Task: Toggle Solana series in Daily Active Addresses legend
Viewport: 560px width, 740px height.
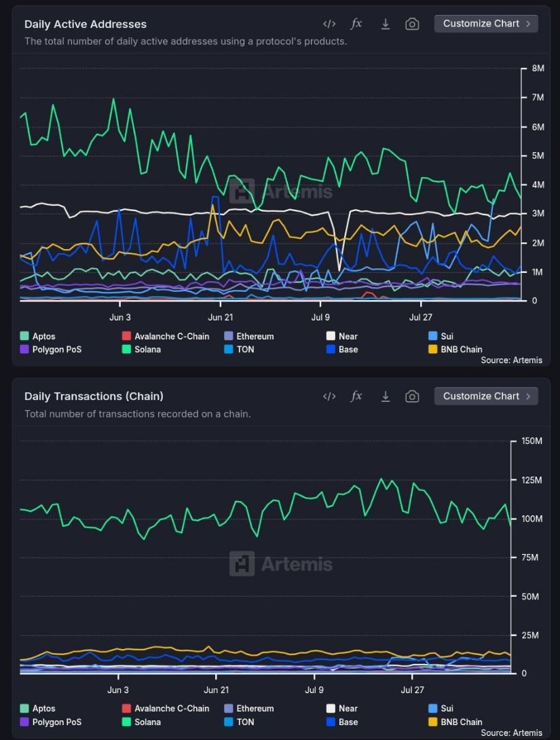Action: 142,349
